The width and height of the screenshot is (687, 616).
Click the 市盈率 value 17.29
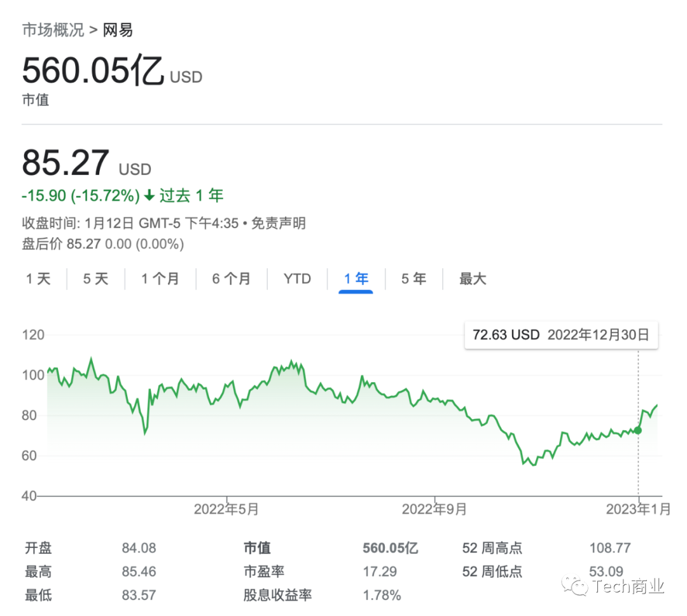click(x=380, y=572)
